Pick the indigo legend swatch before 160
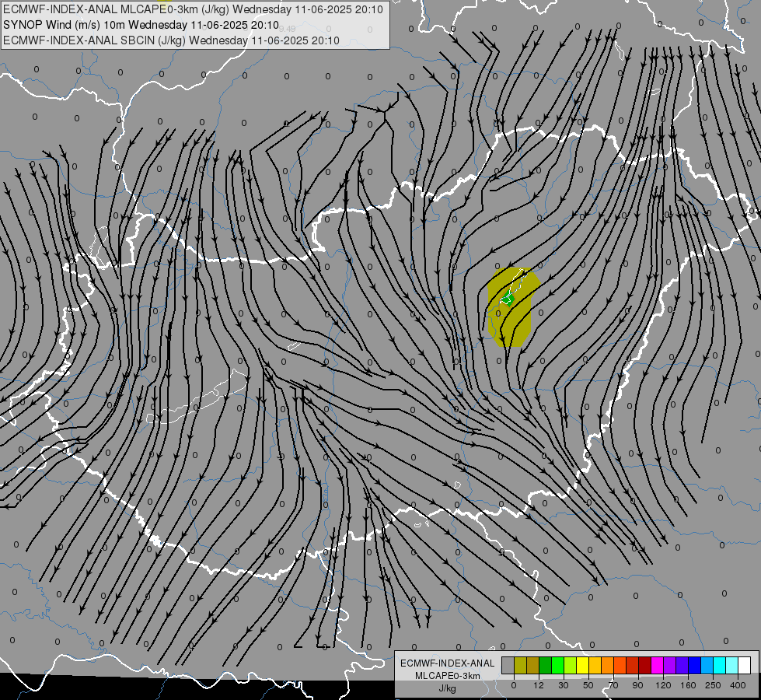 (x=682, y=665)
